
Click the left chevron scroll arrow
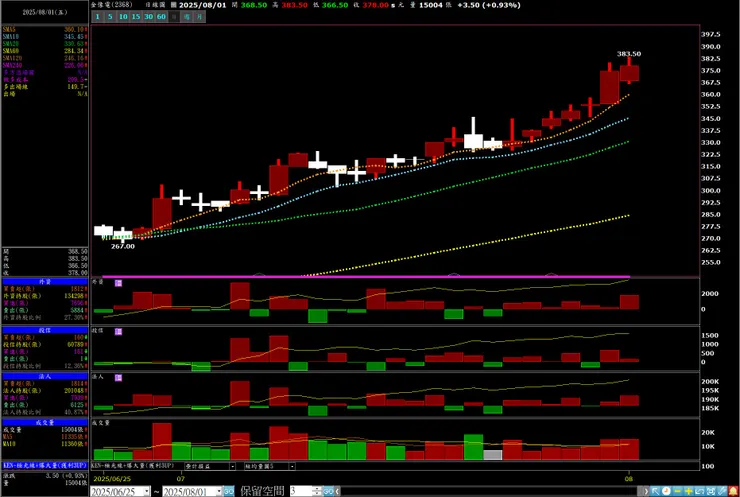pos(338,491)
